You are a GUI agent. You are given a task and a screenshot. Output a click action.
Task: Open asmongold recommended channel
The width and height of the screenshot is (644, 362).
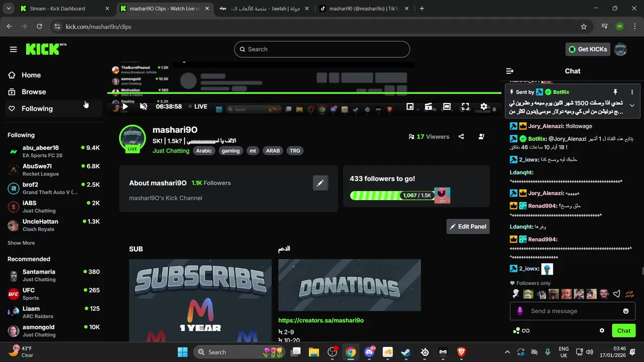point(54,331)
